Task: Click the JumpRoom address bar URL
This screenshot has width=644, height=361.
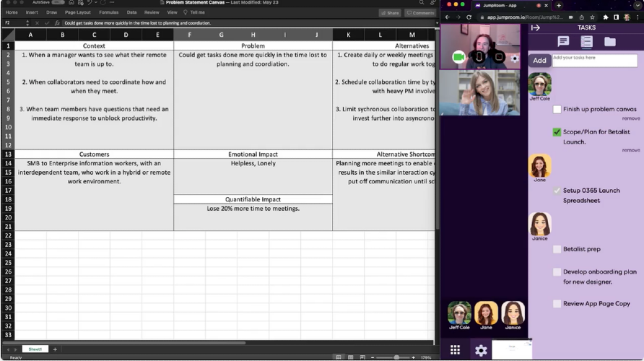Action: [525, 17]
